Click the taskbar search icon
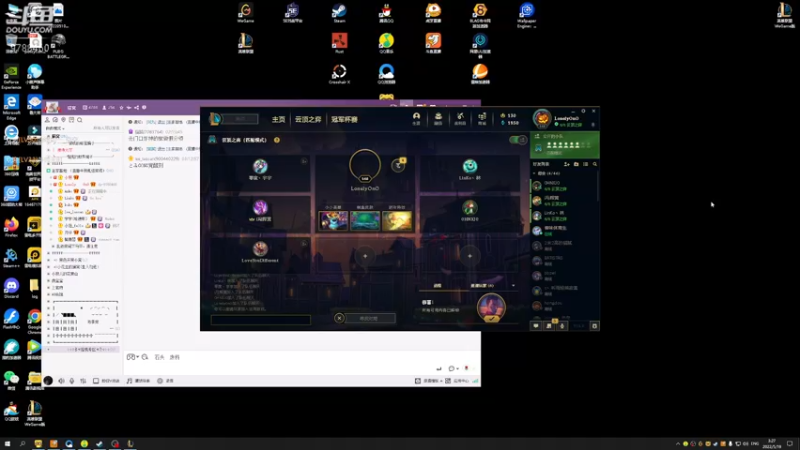Image resolution: width=800 pixels, height=450 pixels. tap(22, 444)
